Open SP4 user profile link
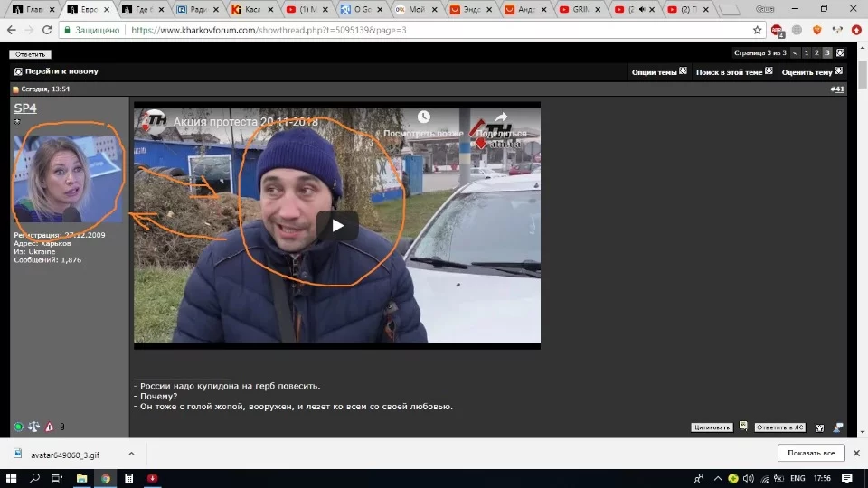 tap(25, 108)
